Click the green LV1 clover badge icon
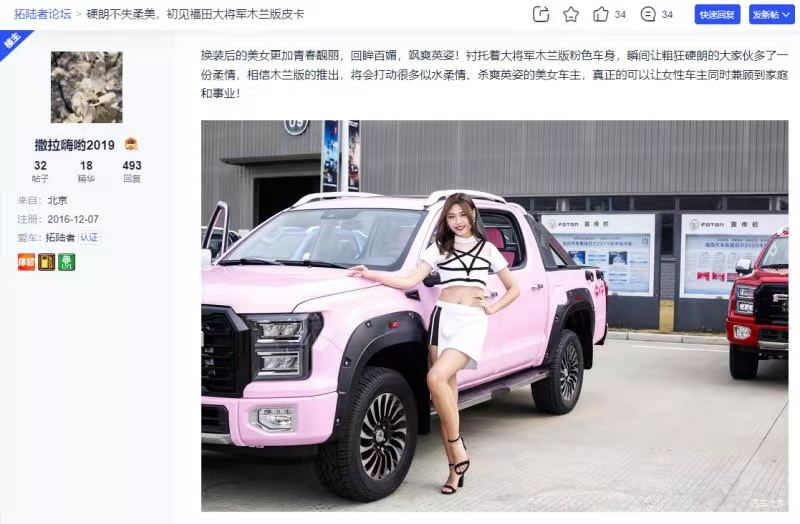This screenshot has width=800, height=524. (x=66, y=262)
